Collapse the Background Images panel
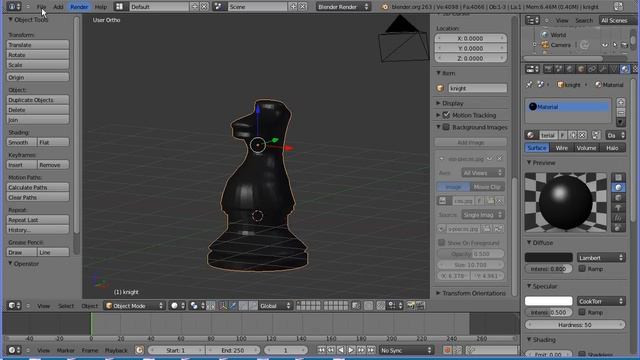The height and width of the screenshot is (360, 640). tap(438, 127)
